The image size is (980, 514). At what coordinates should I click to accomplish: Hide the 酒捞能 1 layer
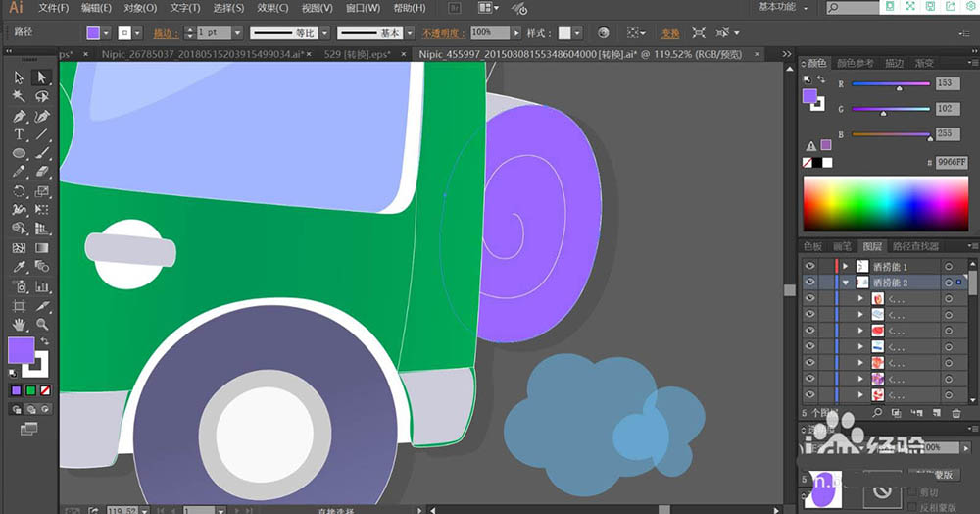[809, 266]
